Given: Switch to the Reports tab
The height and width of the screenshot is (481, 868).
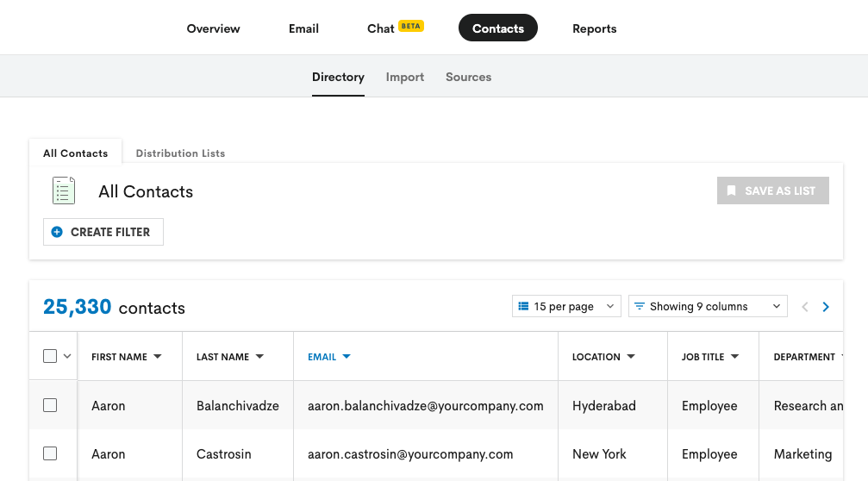Looking at the screenshot, I should [594, 28].
